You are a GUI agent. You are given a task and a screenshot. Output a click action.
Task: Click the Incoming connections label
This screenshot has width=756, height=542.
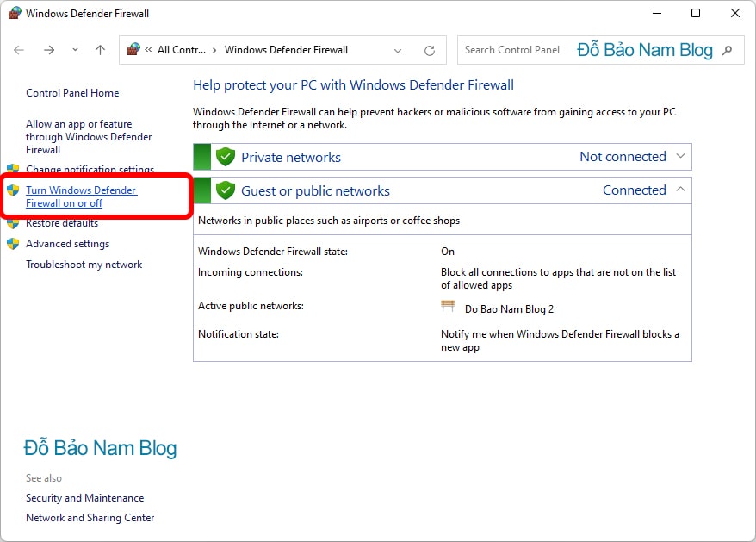[251, 272]
